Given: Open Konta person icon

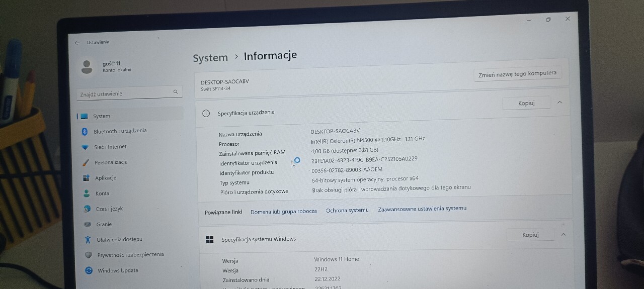Looking at the screenshot, I should [87, 194].
